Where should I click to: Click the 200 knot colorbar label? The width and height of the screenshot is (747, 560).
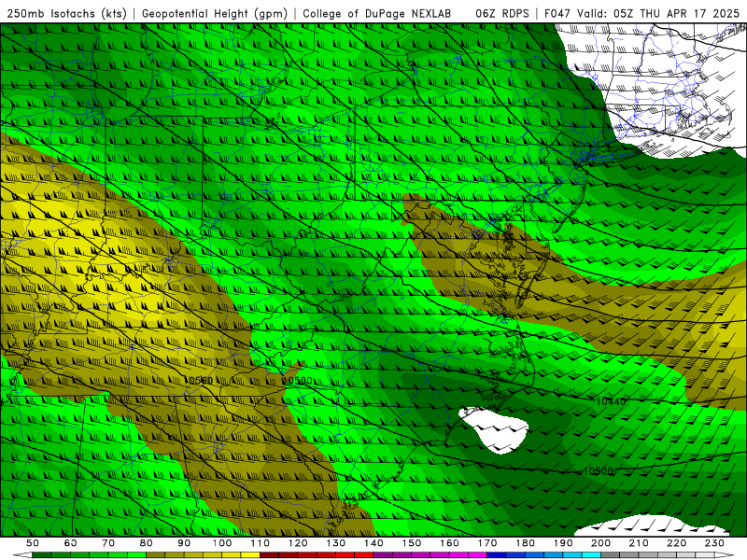601,543
